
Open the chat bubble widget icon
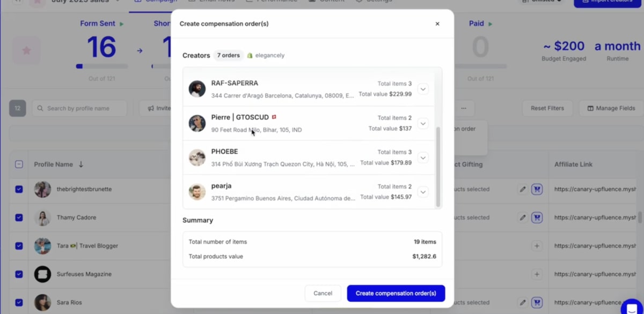coord(632,308)
